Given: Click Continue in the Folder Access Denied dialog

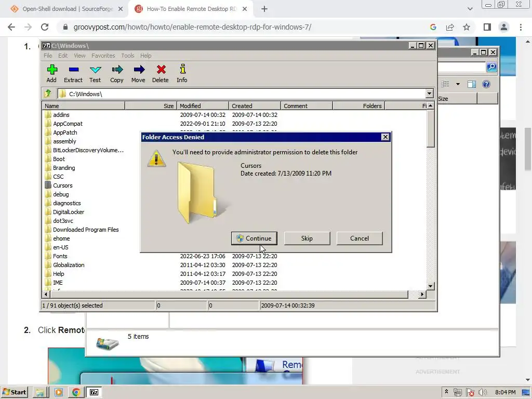Looking at the screenshot, I should click(254, 238).
